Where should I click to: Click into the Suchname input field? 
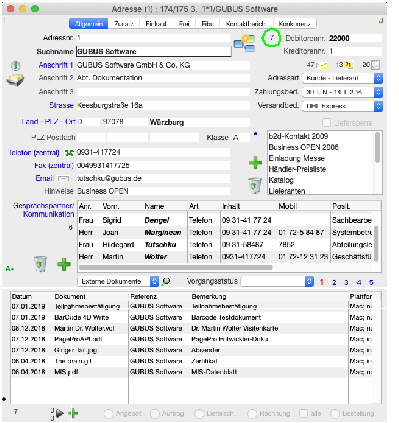pos(154,52)
